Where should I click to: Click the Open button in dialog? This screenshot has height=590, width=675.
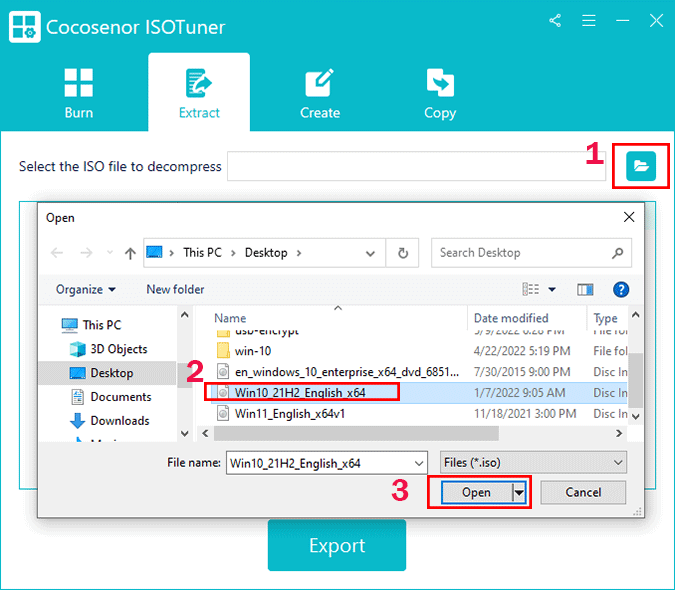[477, 492]
